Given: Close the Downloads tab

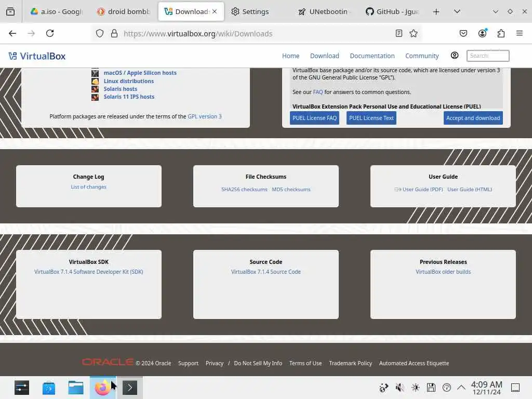Looking at the screenshot, I should click(215, 11).
